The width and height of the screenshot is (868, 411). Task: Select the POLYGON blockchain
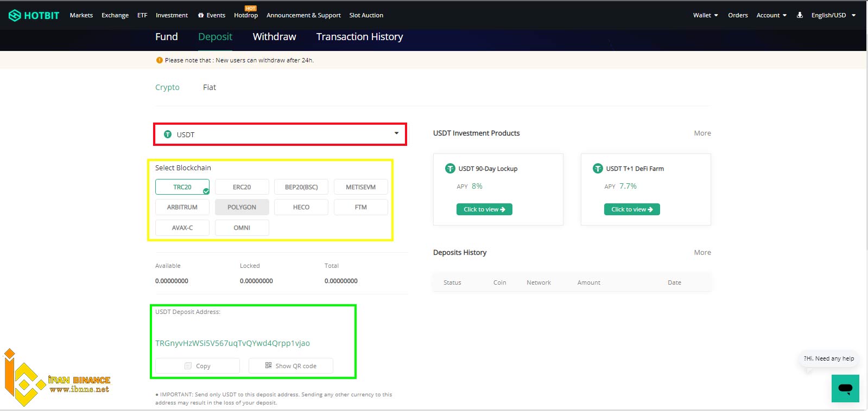click(x=242, y=207)
